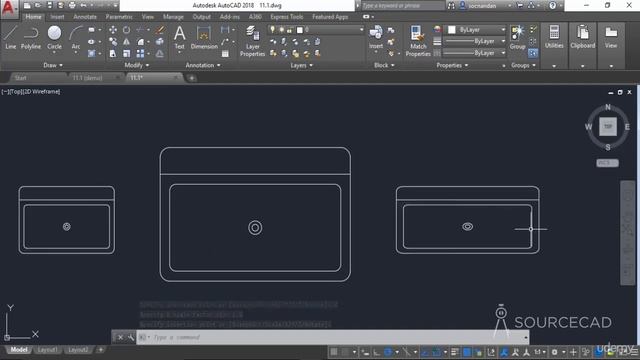Open the Insert ribbon tab
The image size is (640, 360).
click(57, 17)
